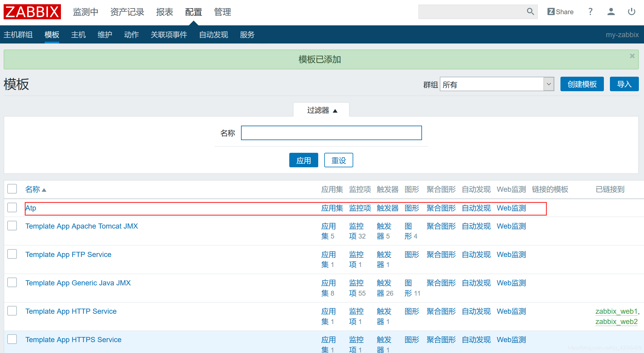Switch to the 服务 submenu
This screenshot has width=644, height=353.
(247, 35)
